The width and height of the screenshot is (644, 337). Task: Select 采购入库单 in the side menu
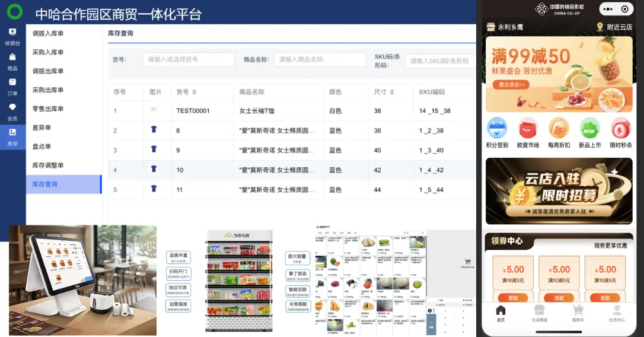[x=47, y=52]
